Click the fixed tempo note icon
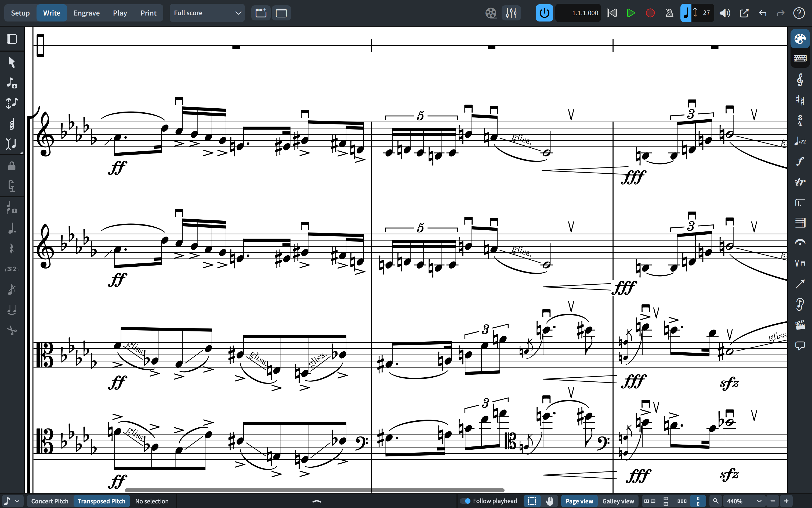The image size is (812, 508). tap(686, 13)
